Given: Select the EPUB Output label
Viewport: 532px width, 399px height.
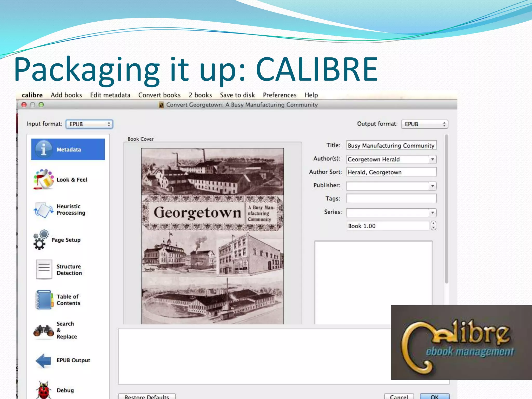Looking at the screenshot, I should [73, 360].
